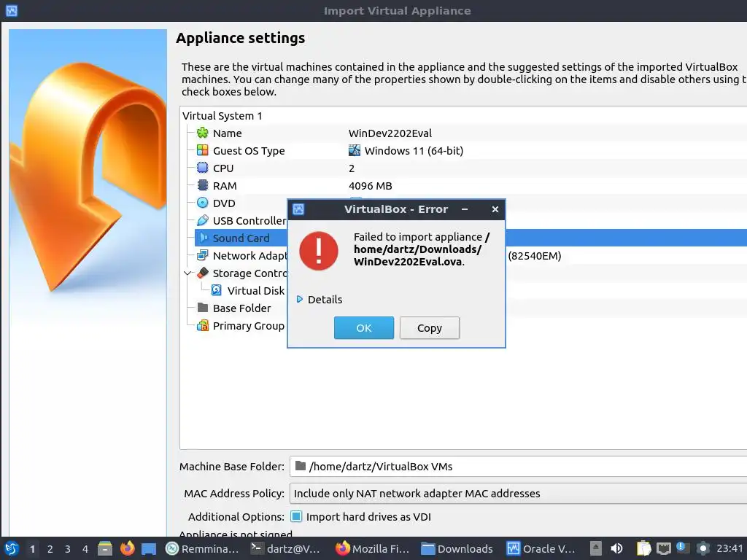Screen dimensions: 747x560
Task: Switch to the Mozilla Firefox taskbar window
Action: pyautogui.click(x=373, y=548)
